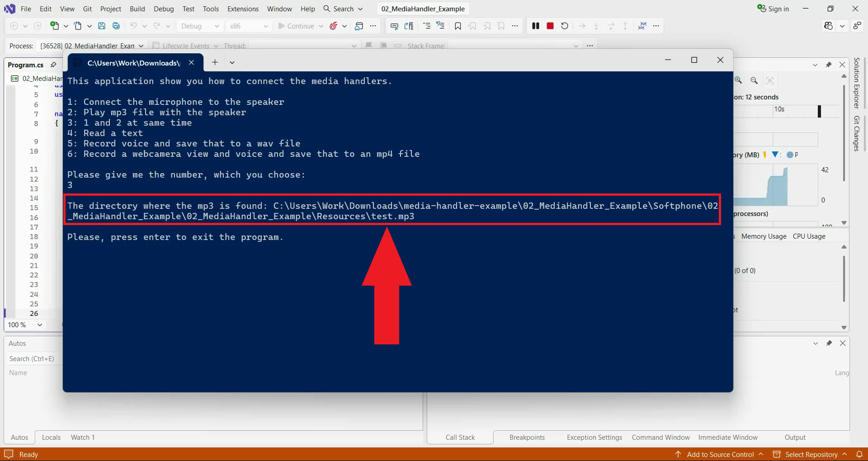Click the Hot Reload flame icon
Viewport: 868px width, 461px height.
coord(334,26)
